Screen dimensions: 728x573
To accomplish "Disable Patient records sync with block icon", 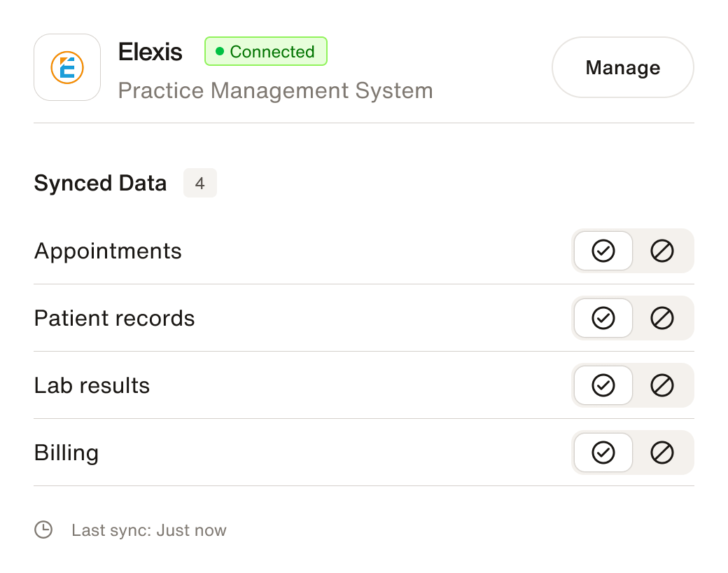I will click(x=661, y=318).
